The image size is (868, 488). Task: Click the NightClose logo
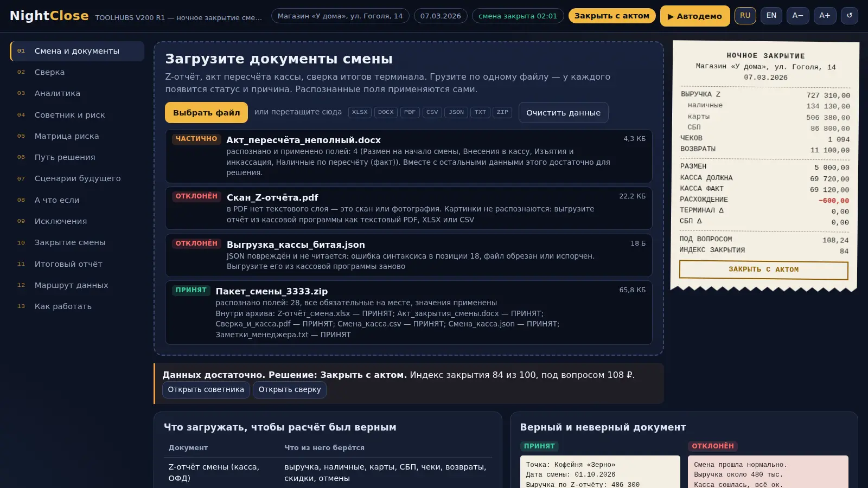pyautogui.click(x=49, y=16)
